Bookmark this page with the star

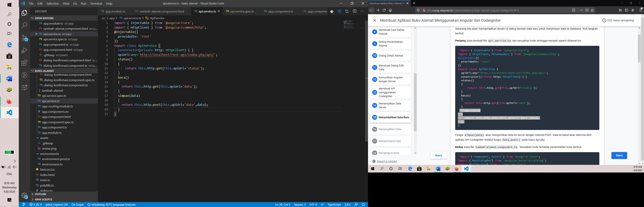[592, 10]
